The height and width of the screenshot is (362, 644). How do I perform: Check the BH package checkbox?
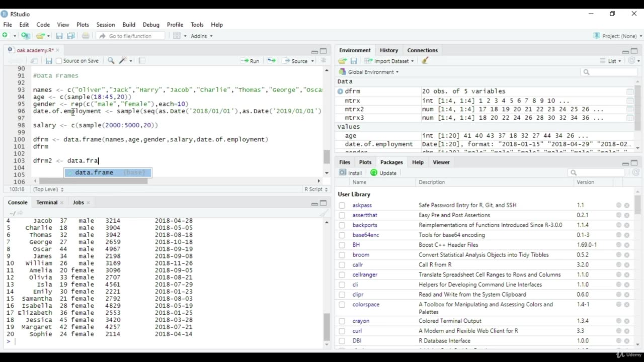coord(342,245)
